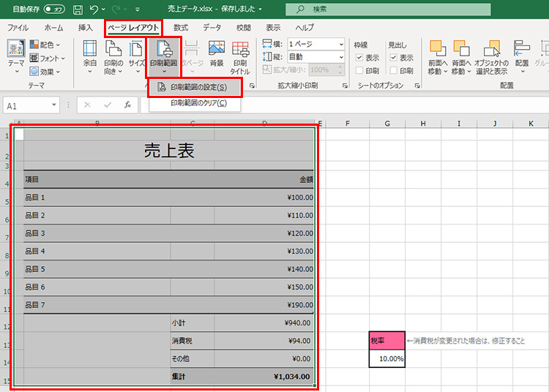Toggle 枠線 表示 gridlines view checkbox
The image size is (549, 392).
359,58
